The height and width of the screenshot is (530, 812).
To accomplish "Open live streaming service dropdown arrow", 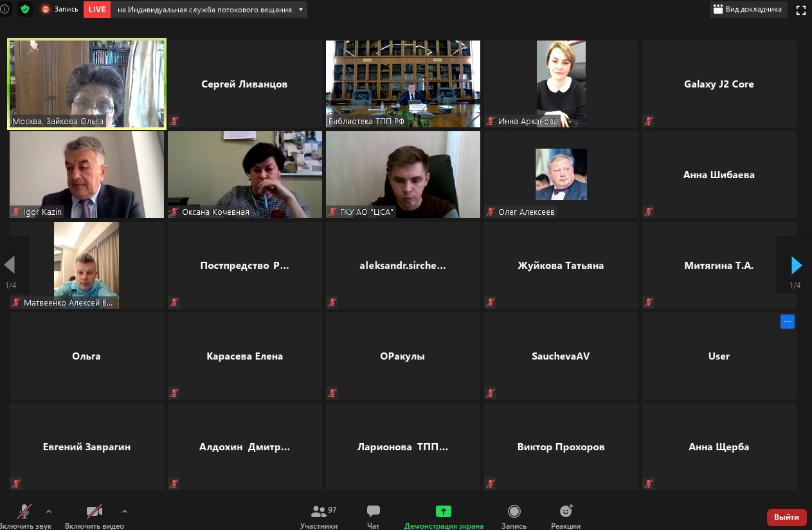I will (x=300, y=10).
